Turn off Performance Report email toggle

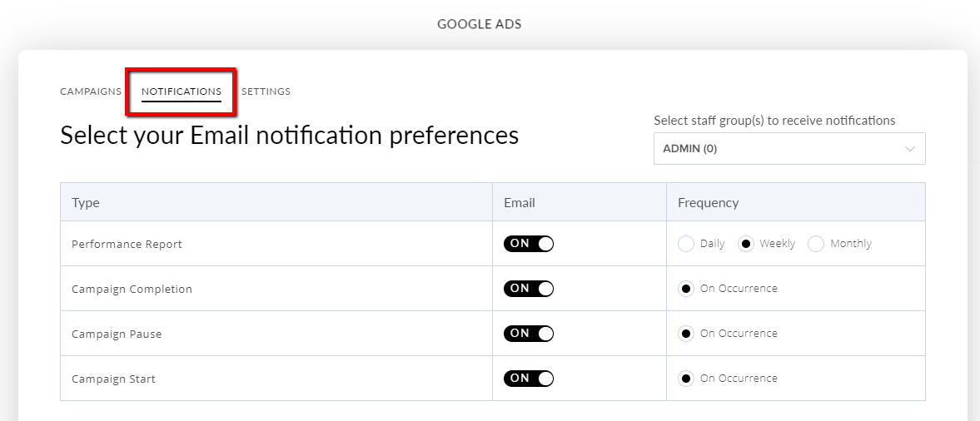coord(529,244)
